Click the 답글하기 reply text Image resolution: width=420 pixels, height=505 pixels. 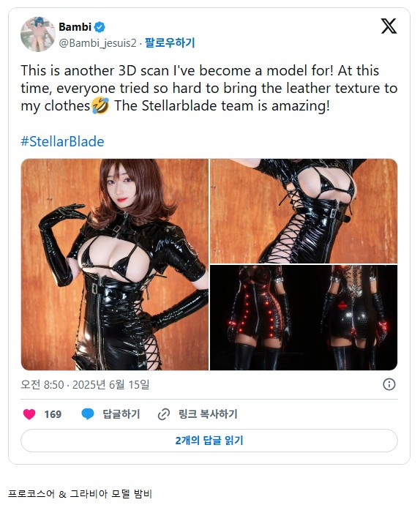point(121,414)
